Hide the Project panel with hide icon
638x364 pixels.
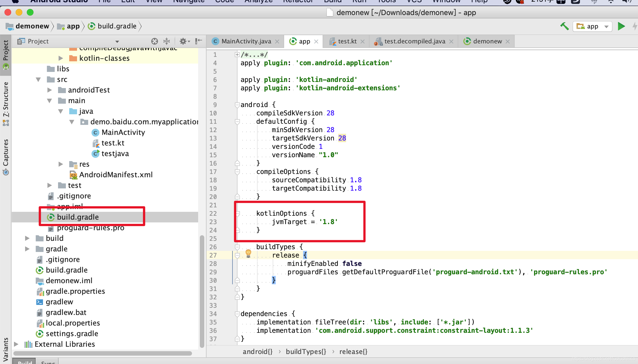tap(198, 41)
